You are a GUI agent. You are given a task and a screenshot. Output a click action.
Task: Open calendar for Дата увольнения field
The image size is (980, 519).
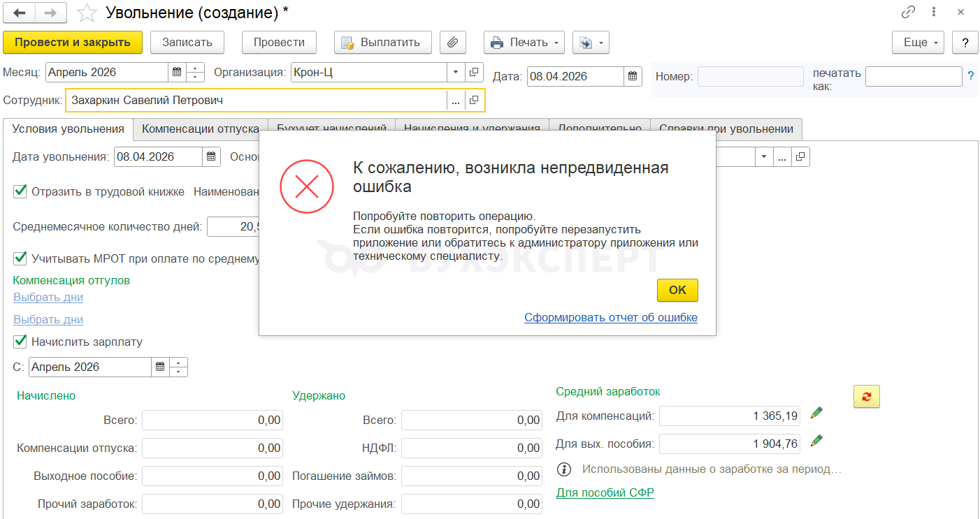211,156
